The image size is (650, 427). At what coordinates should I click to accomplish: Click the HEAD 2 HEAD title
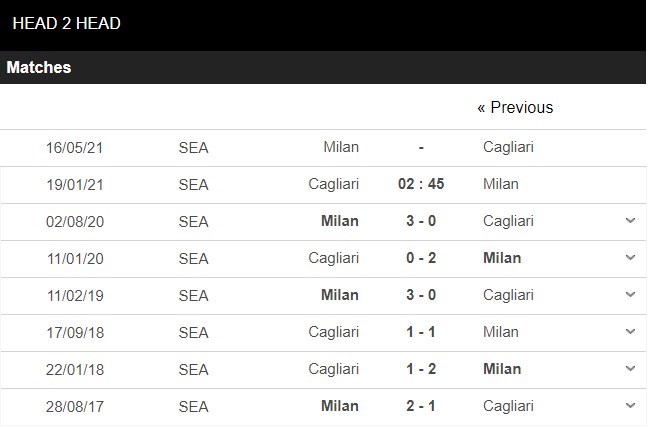point(66,23)
